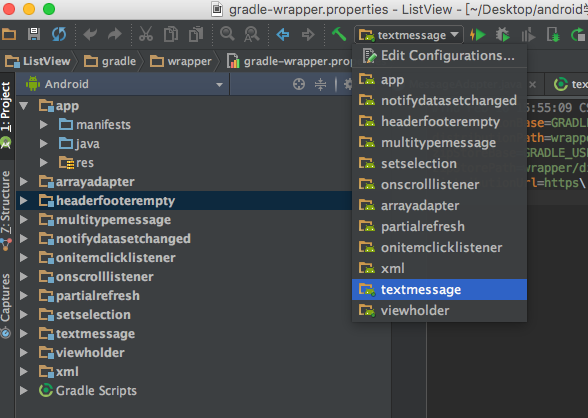Choose multitypemessage run configuration

click(440, 142)
